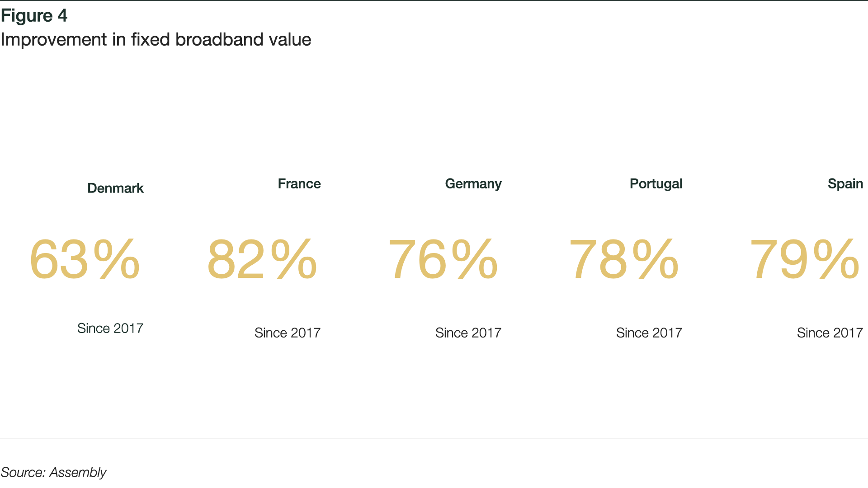
Task: Click the Portugal country label
Action: coord(656,184)
